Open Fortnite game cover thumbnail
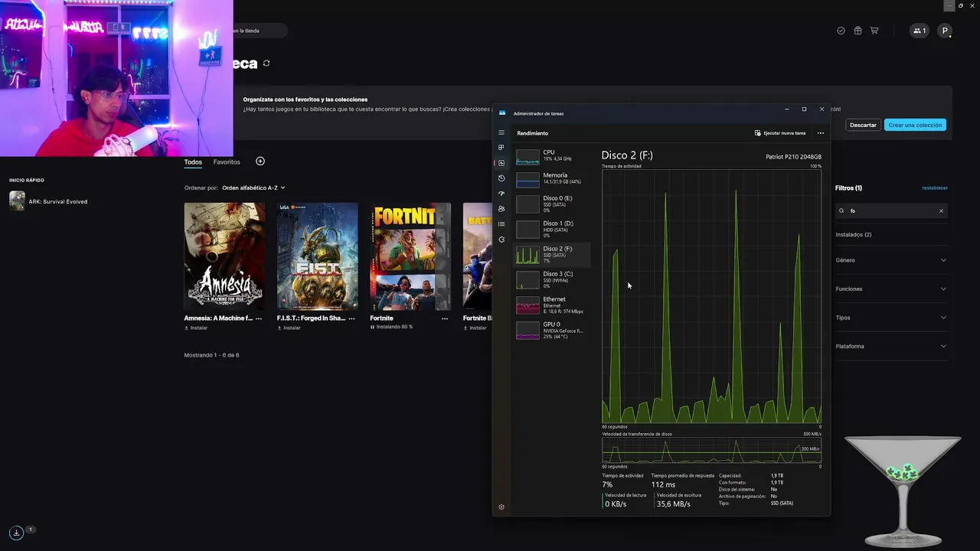 point(410,256)
